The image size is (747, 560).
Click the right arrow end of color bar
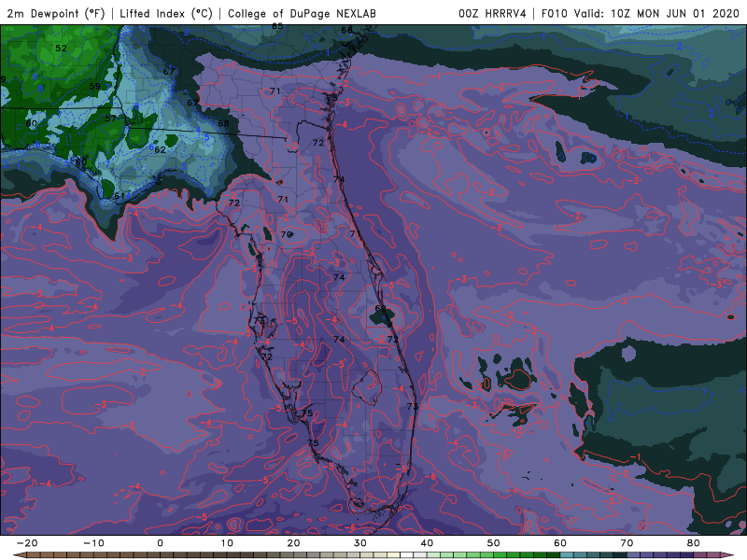coord(726,555)
